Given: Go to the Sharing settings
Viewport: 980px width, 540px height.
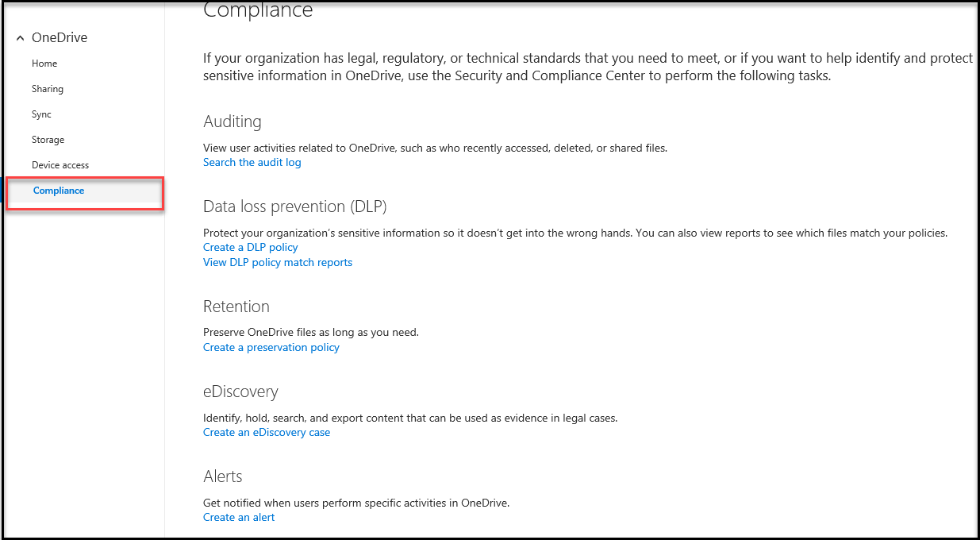Looking at the screenshot, I should [x=48, y=89].
